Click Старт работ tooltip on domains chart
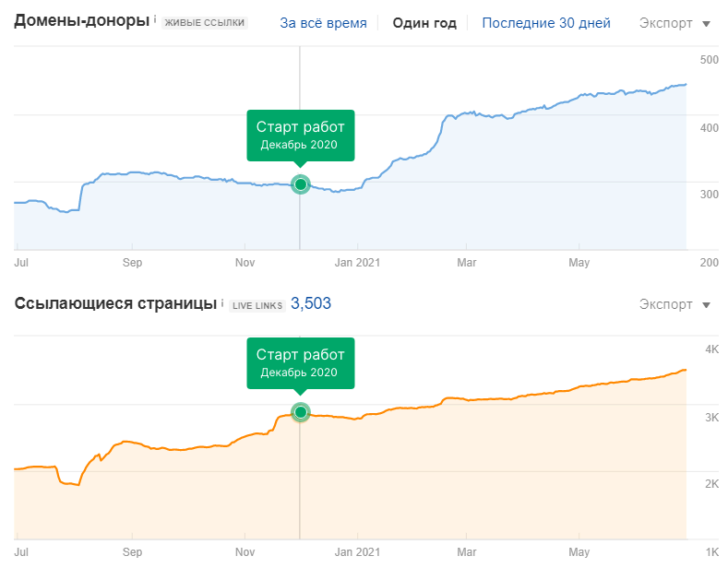The height and width of the screenshot is (568, 728). point(300,135)
